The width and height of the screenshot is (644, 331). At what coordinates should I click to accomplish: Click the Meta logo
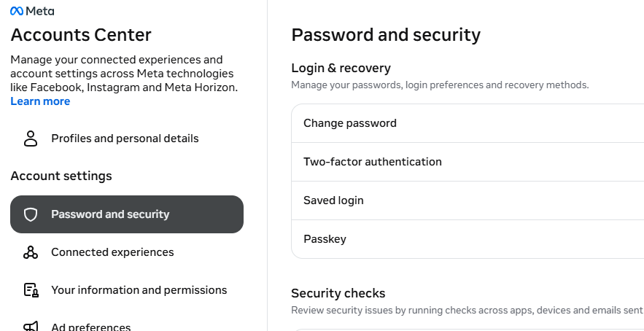[x=32, y=11]
